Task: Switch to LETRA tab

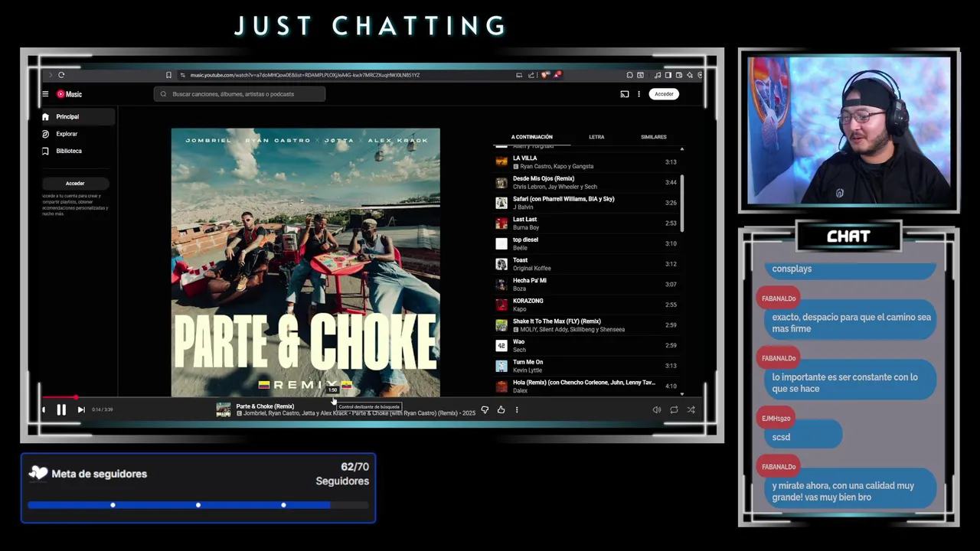Action: click(596, 137)
